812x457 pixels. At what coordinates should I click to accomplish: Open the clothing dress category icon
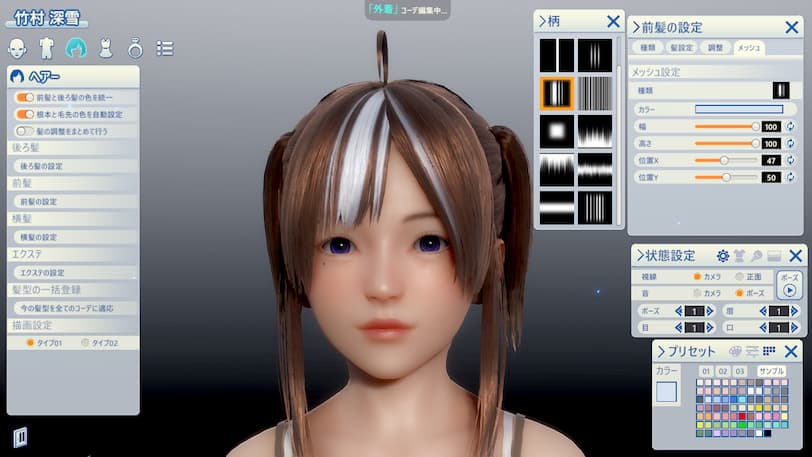106,48
